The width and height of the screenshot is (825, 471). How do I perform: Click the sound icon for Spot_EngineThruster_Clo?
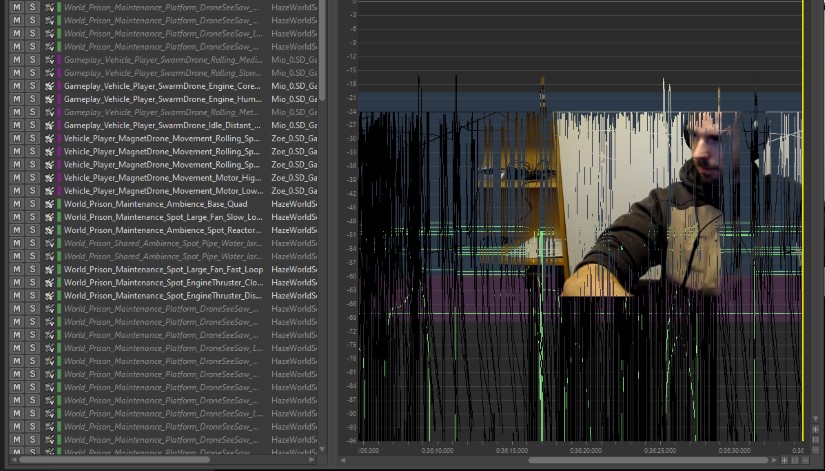49,282
